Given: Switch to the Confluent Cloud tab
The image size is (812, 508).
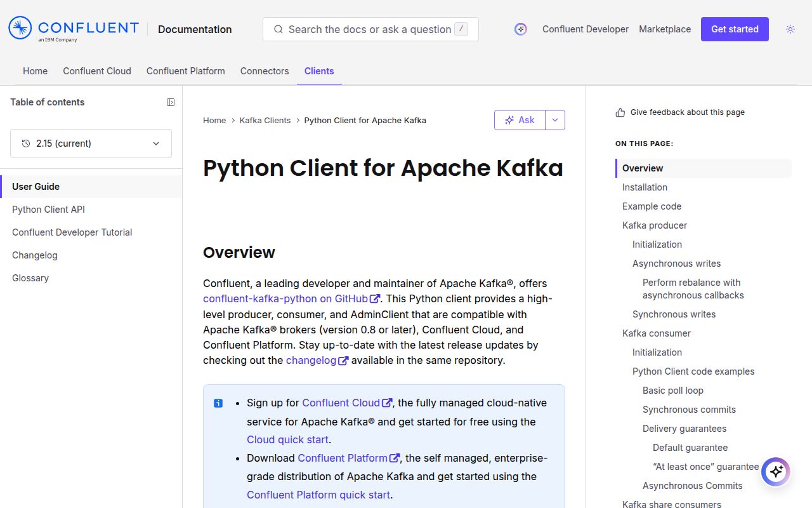Looking at the screenshot, I should (x=97, y=71).
